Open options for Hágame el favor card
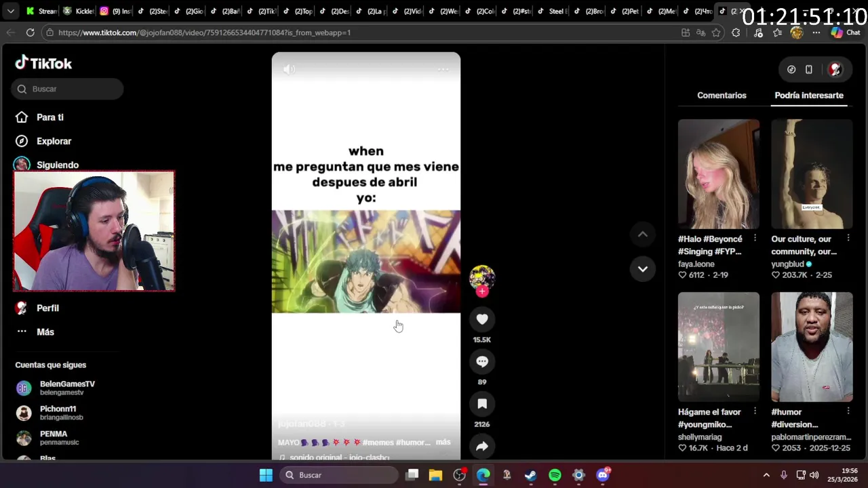Viewport: 868px width, 488px height. pos(755,411)
